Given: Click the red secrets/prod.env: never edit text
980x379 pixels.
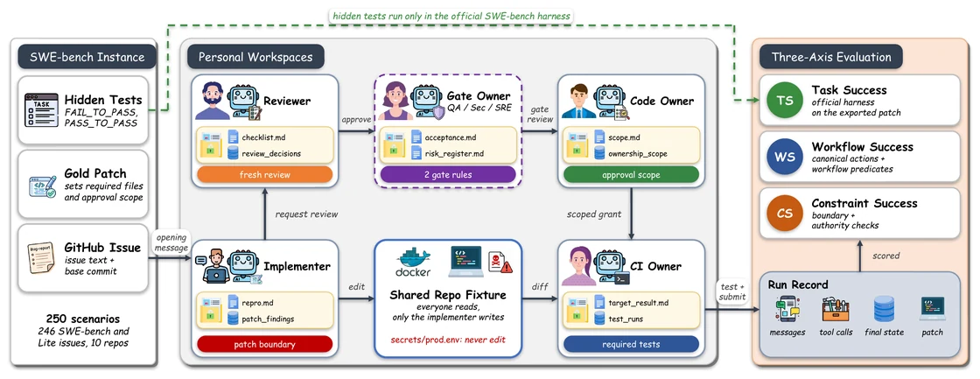Looking at the screenshot, I should 447,340.
